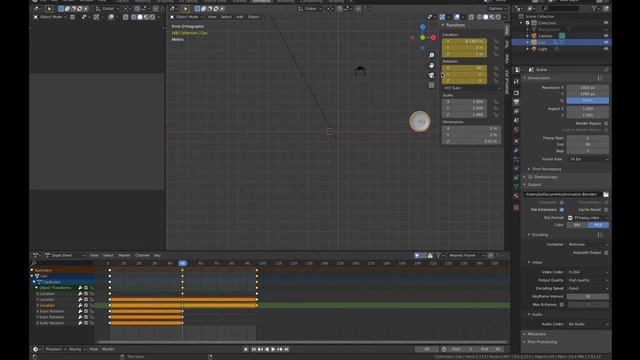Screen dimensions: 640x360
Task: Open the Video Codec dropdown
Action: pos(588,272)
